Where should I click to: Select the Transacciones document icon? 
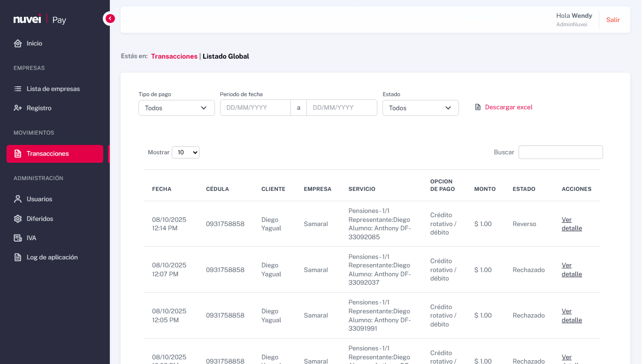pos(18,153)
